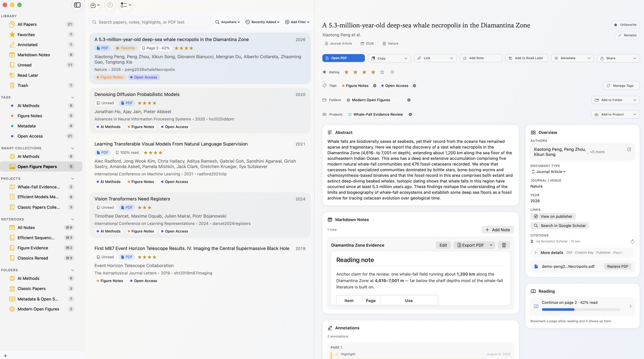
Task: Add paper to Read Later
Action: coord(526,58)
